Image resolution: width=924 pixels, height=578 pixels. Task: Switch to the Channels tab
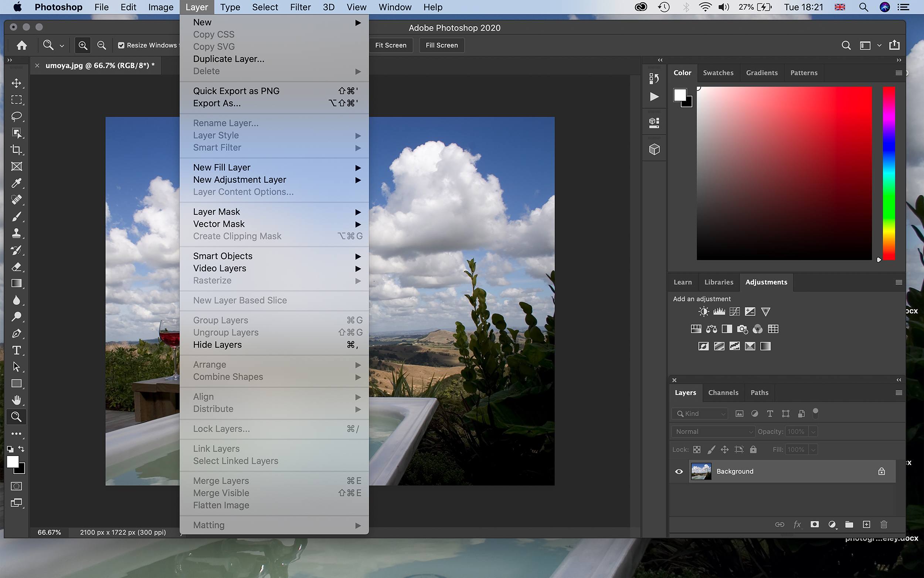[x=723, y=393]
